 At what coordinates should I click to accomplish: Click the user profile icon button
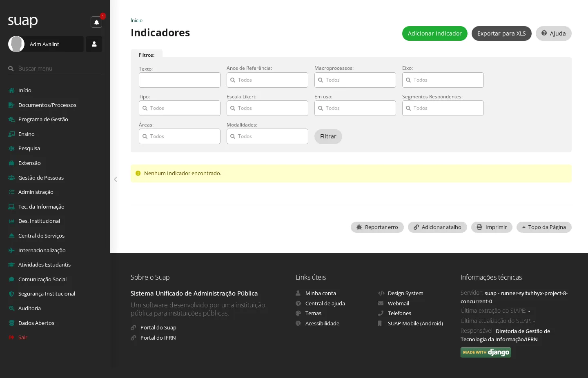click(x=94, y=44)
